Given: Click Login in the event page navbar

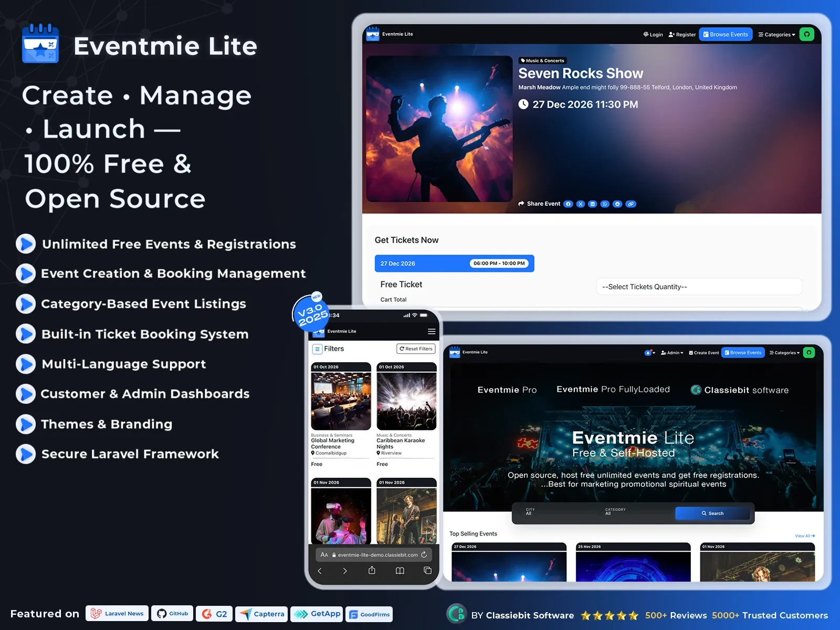Looking at the screenshot, I should (653, 35).
